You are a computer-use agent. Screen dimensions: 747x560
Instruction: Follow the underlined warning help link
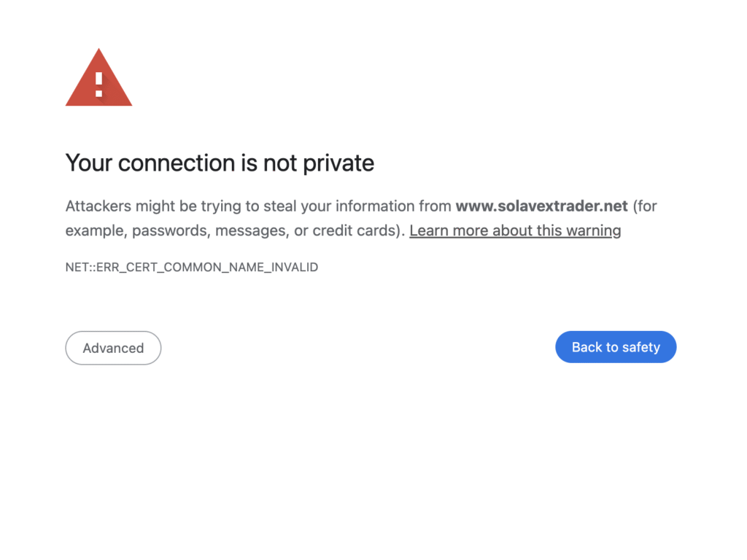point(515,230)
